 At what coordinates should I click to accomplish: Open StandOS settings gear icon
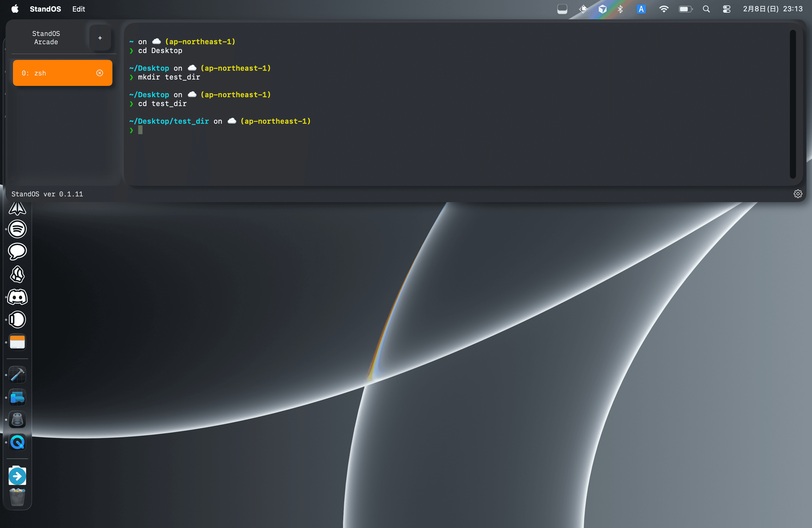tap(797, 194)
